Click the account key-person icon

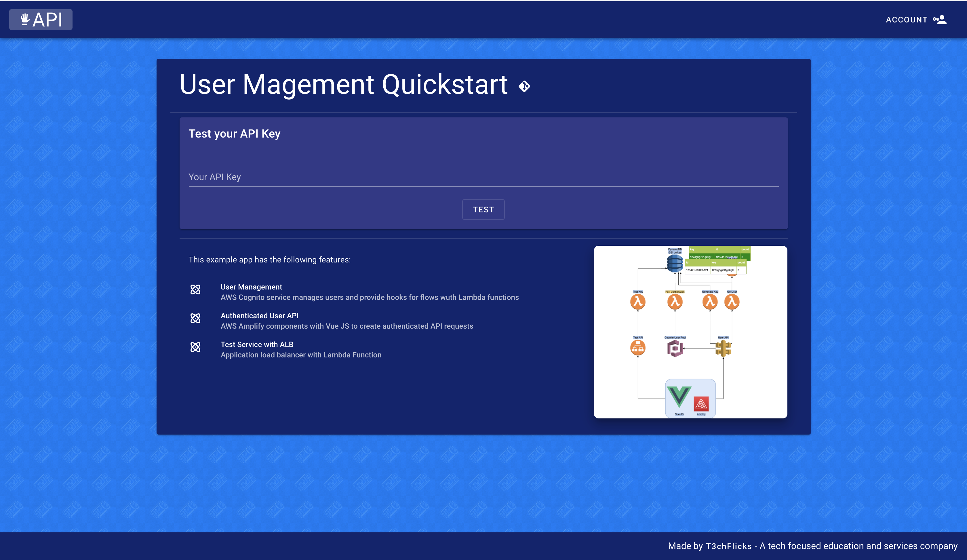(940, 20)
